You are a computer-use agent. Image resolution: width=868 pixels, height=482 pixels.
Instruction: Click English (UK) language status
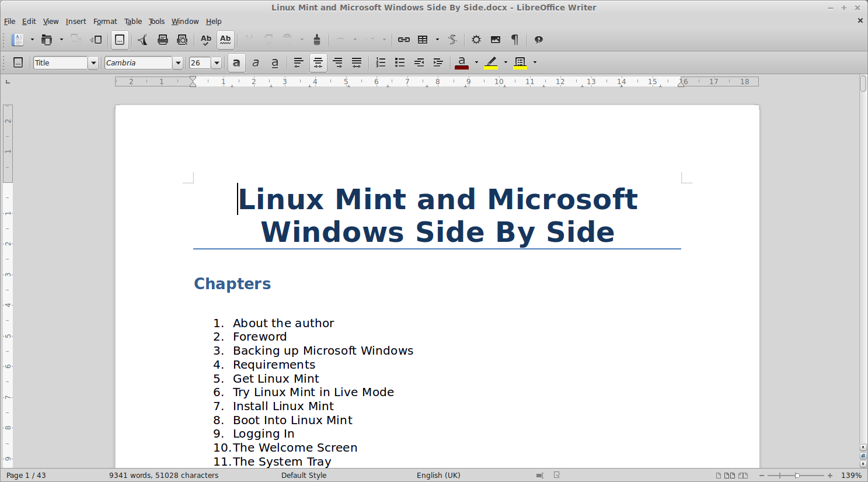click(438, 476)
